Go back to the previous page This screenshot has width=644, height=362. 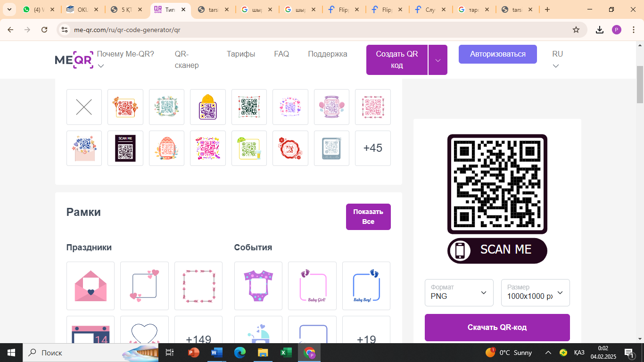click(10, 30)
